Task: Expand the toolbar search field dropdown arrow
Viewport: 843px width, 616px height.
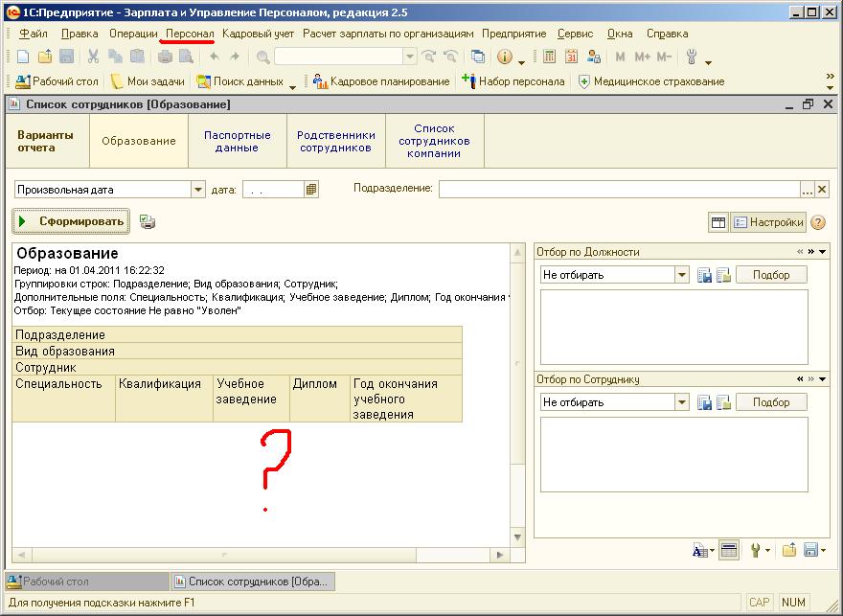Action: (410, 57)
